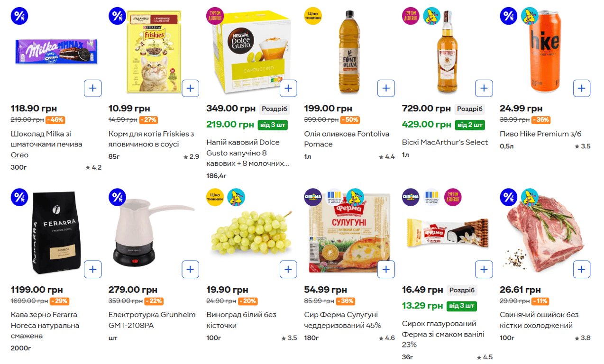Image resolution: width=604 pixels, height=364 pixels.
Task: Add Grunhelm electric turka to cart
Action: [x=191, y=269]
